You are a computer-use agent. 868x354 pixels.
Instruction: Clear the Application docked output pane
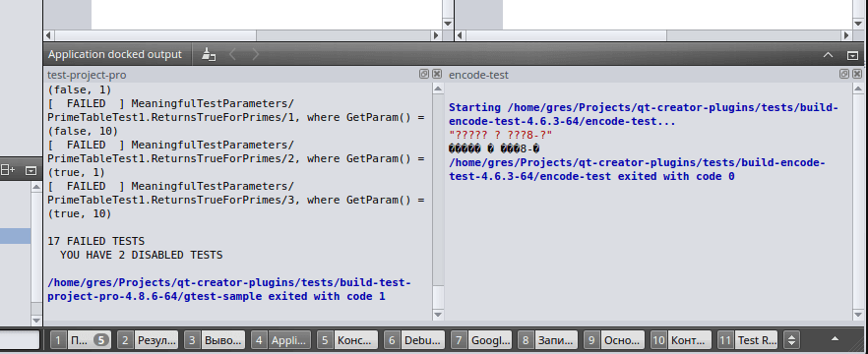(209, 54)
